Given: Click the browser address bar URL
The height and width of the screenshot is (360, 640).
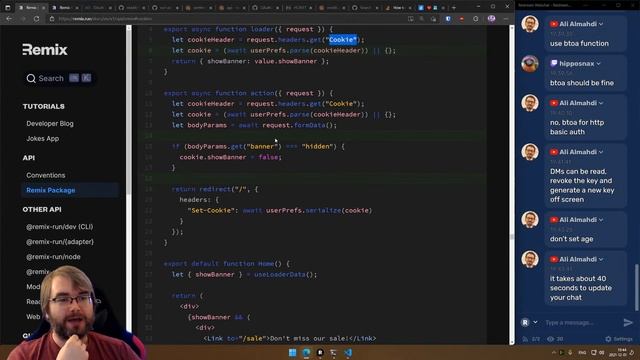Looking at the screenshot, I should [x=105, y=19].
